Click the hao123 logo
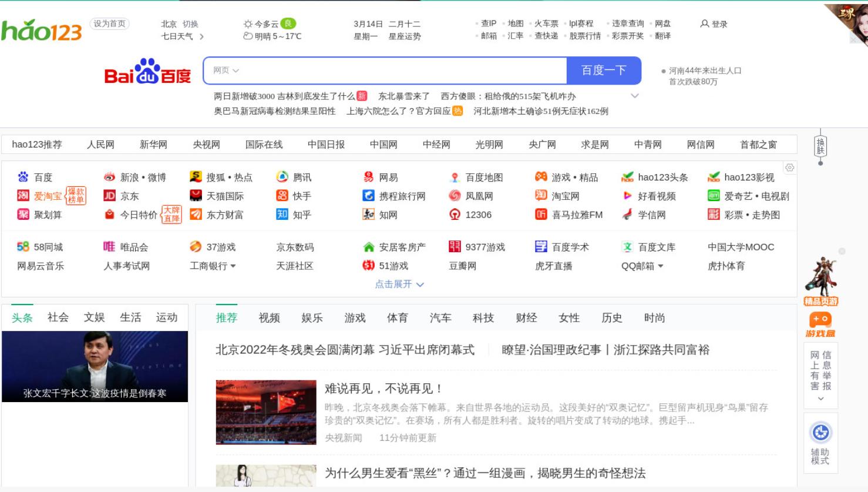The height and width of the screenshot is (492, 868). tap(41, 30)
